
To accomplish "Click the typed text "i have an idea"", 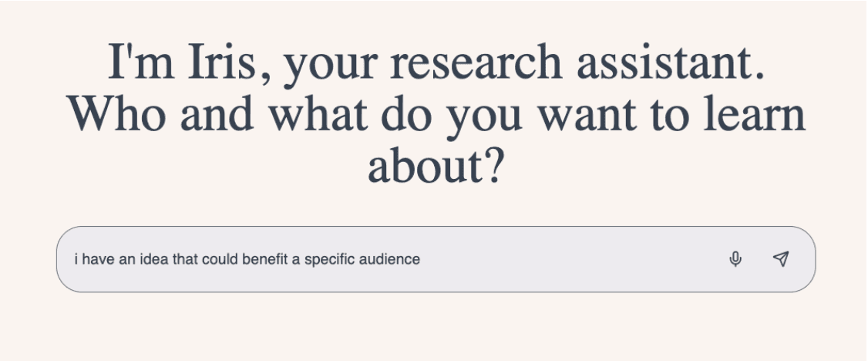I will (122, 259).
